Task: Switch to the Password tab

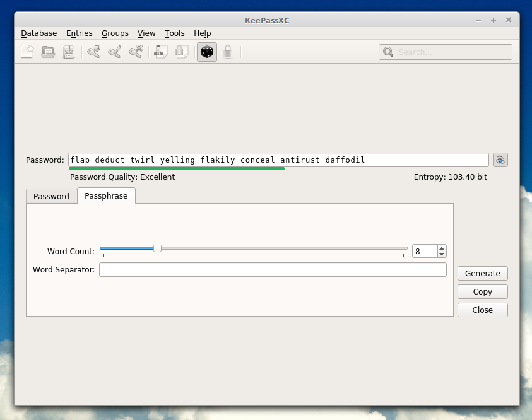Action: click(52, 197)
